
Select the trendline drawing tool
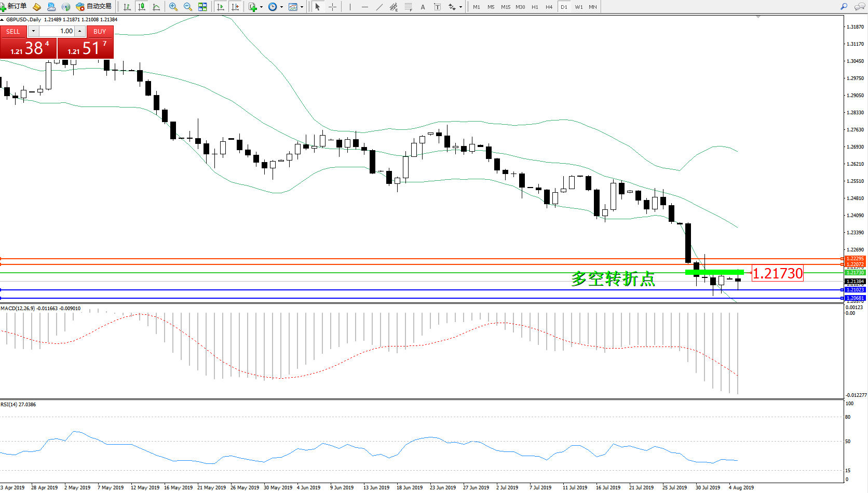pyautogui.click(x=379, y=7)
